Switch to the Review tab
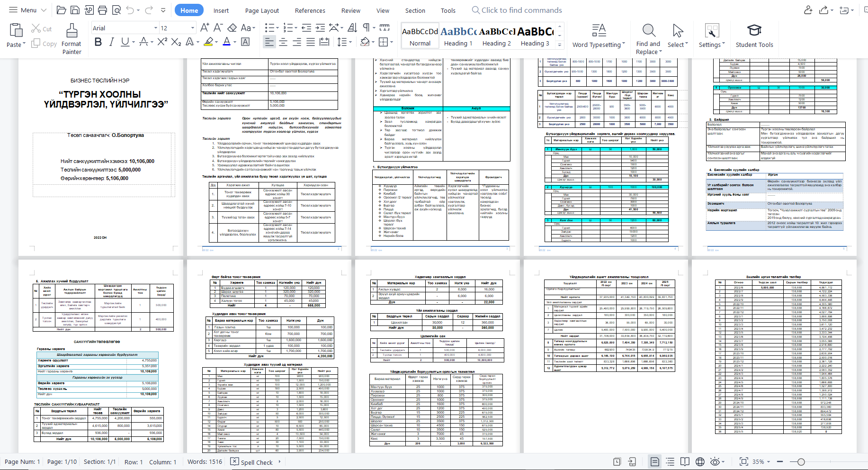The height and width of the screenshot is (470, 868). 351,10
